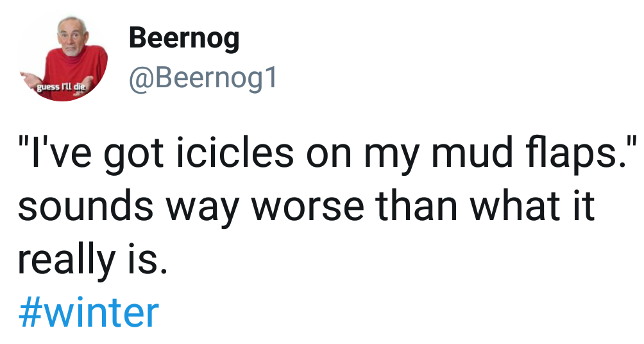Click the word 'sounds' in the tweet

(85, 204)
